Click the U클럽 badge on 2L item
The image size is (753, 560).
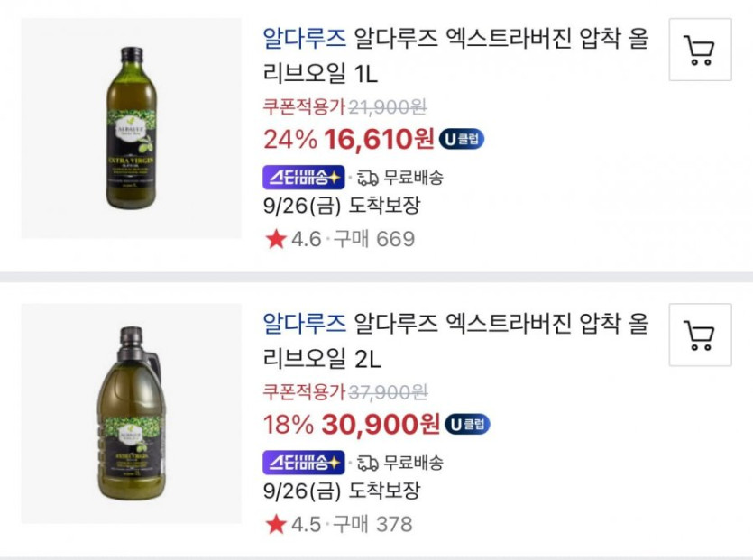pyautogui.click(x=467, y=424)
